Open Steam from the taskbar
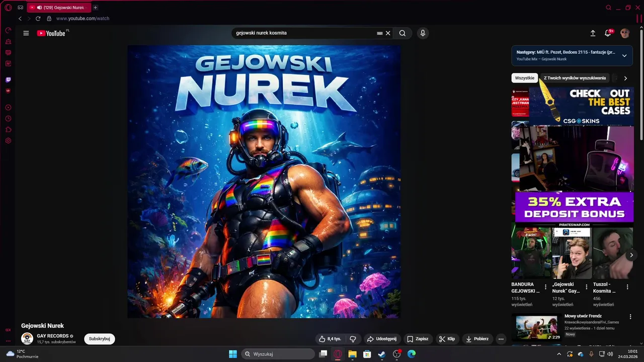The image size is (644, 362). point(382,354)
